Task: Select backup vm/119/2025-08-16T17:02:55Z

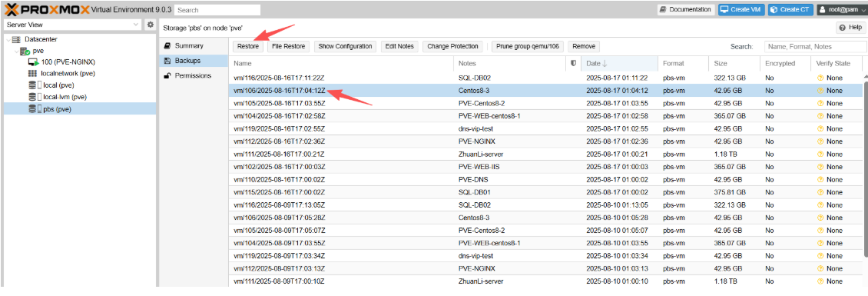Action: (x=545, y=128)
